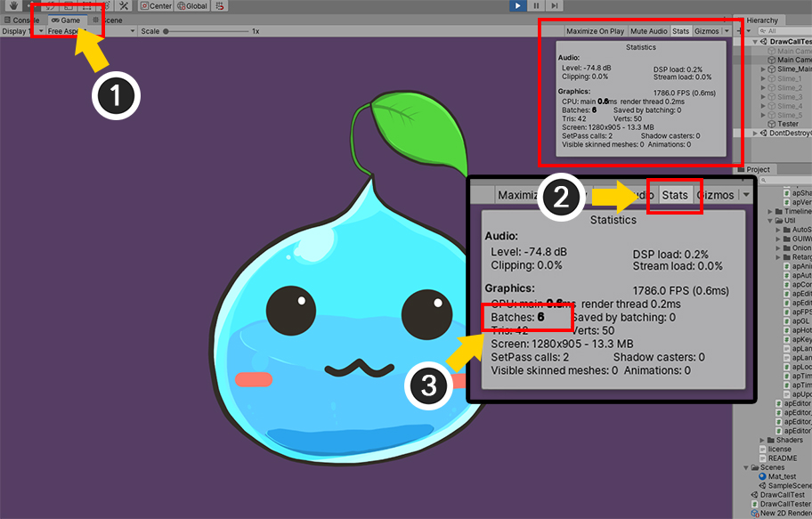Click the AutoS folder icon
The image size is (812, 519).
787,230
